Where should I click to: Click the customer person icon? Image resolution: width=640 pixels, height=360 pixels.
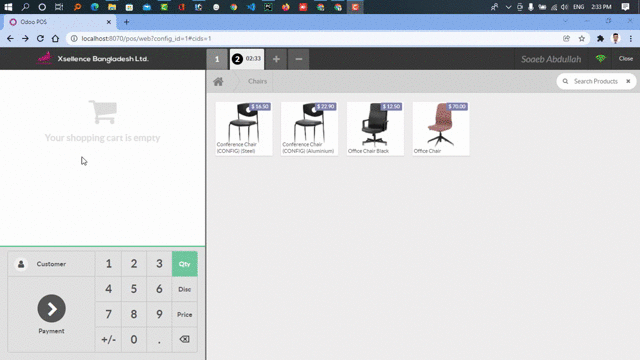[x=21, y=264]
